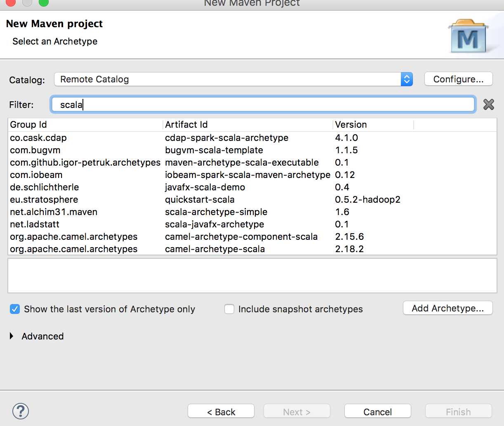This screenshot has width=504, height=426.
Task: Click version 1.6 cell
Action: click(342, 212)
